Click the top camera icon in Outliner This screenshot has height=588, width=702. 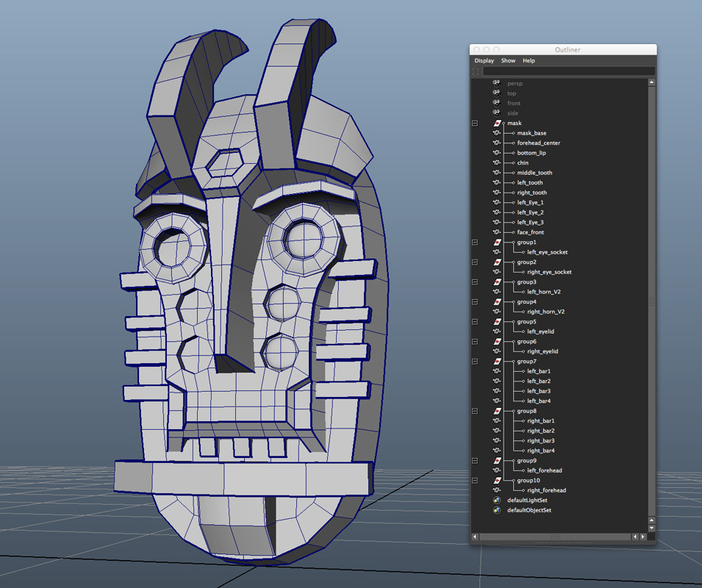tap(496, 93)
